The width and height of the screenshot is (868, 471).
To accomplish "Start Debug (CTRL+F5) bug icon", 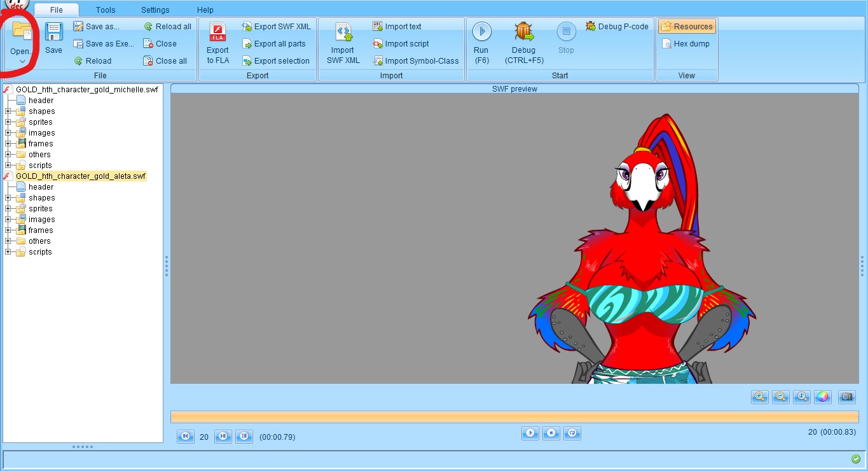I will 524,43.
